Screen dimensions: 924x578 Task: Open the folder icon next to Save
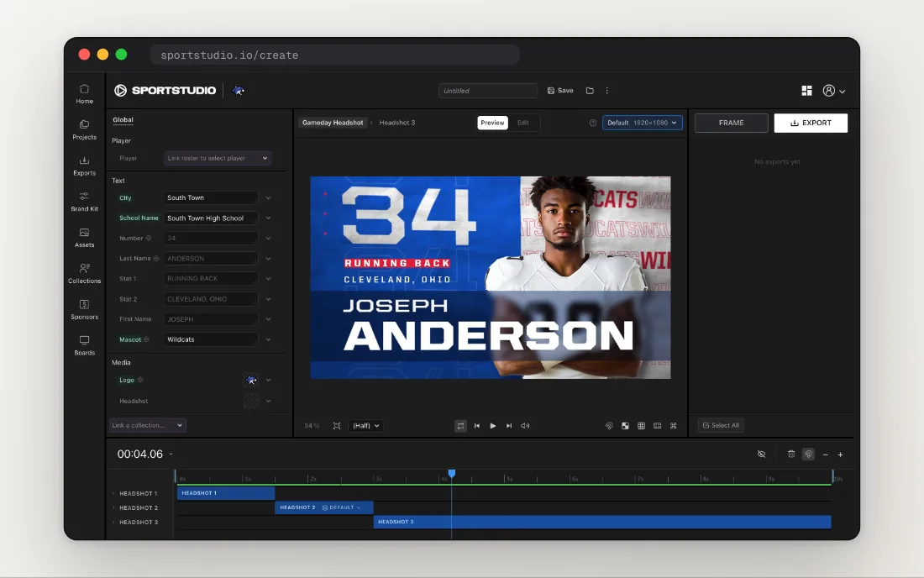click(x=590, y=91)
